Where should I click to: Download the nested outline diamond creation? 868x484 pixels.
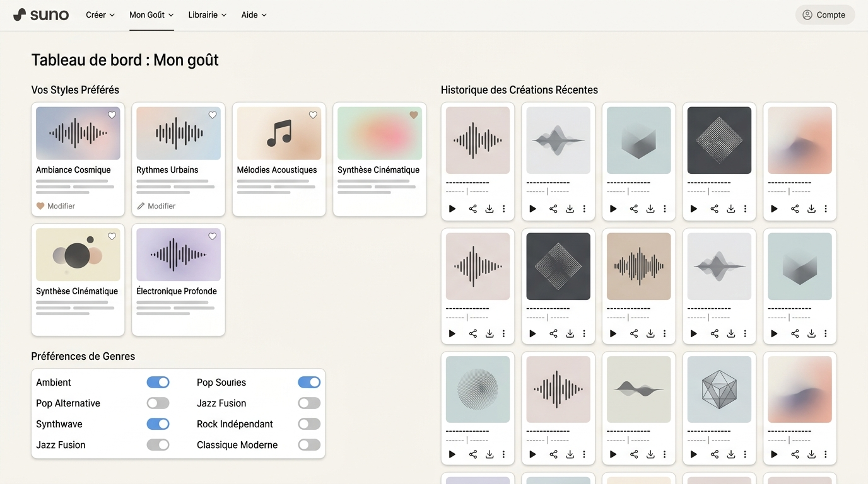click(x=570, y=333)
